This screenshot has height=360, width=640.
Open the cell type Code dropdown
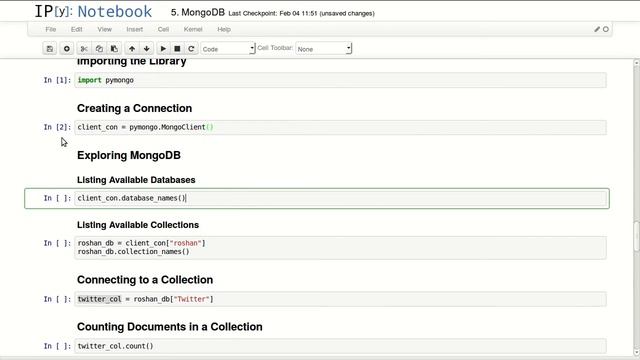pyautogui.click(x=228, y=49)
